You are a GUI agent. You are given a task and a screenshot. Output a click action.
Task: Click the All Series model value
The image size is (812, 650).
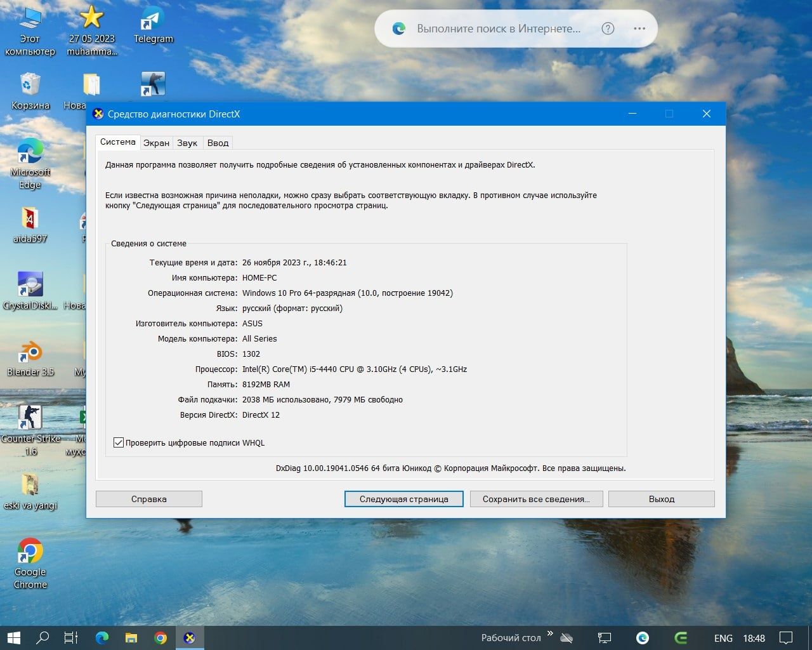click(x=259, y=338)
